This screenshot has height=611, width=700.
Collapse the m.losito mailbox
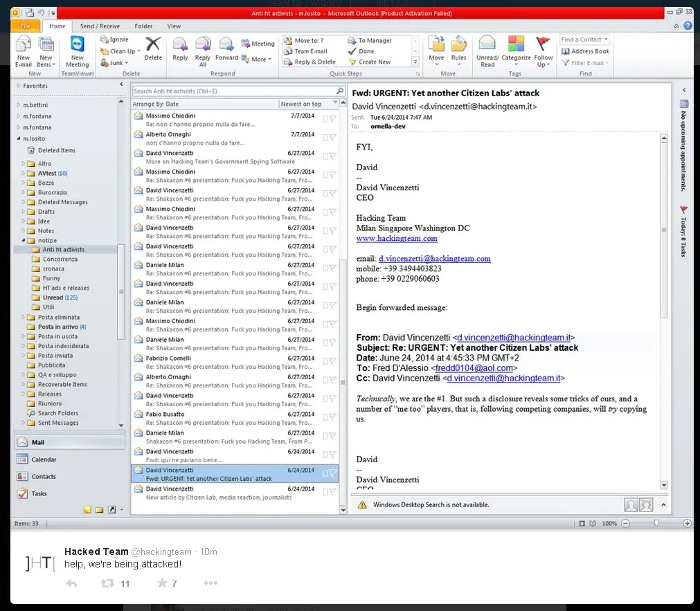point(18,138)
